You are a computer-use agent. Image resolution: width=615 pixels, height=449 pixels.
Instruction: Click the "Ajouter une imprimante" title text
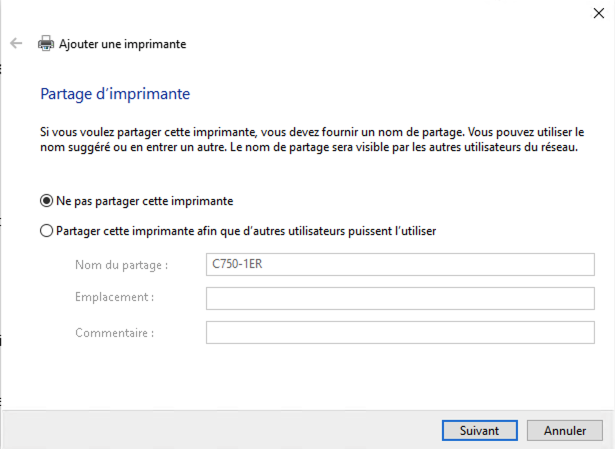tap(123, 44)
